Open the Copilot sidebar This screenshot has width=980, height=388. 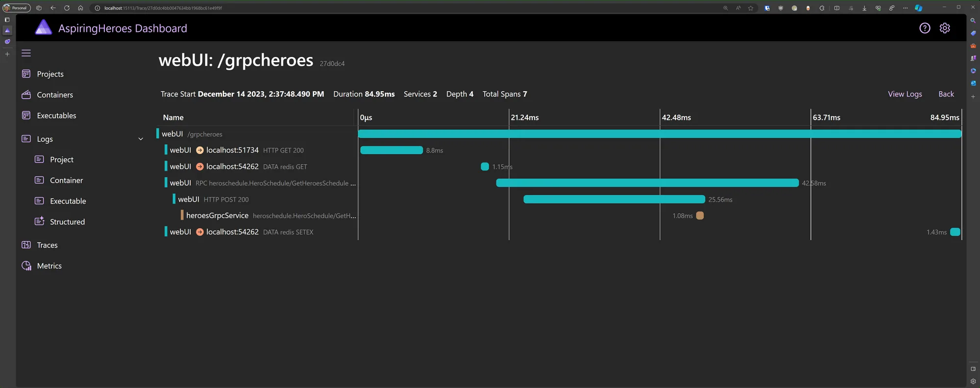click(x=919, y=8)
